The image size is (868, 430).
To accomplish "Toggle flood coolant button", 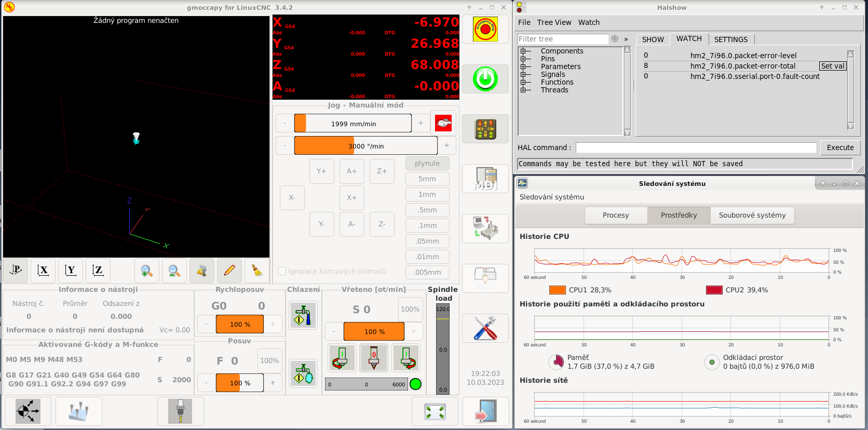I will click(x=304, y=315).
